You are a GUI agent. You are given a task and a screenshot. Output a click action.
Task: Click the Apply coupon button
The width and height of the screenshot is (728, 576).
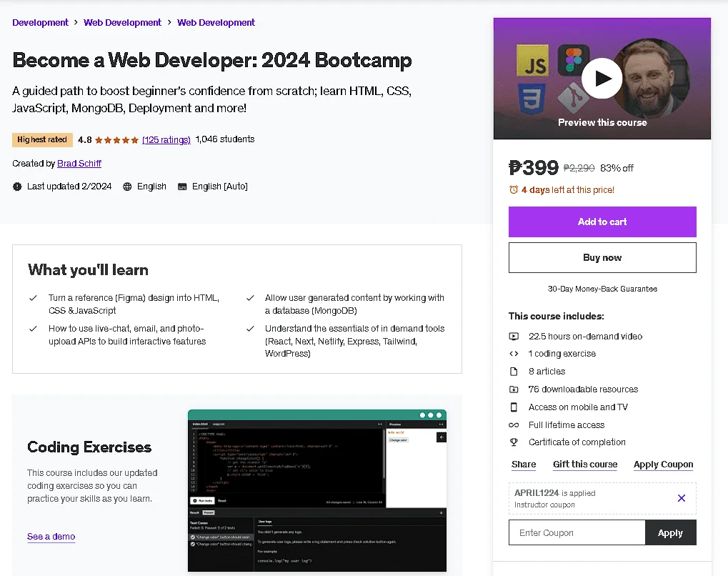coord(670,532)
